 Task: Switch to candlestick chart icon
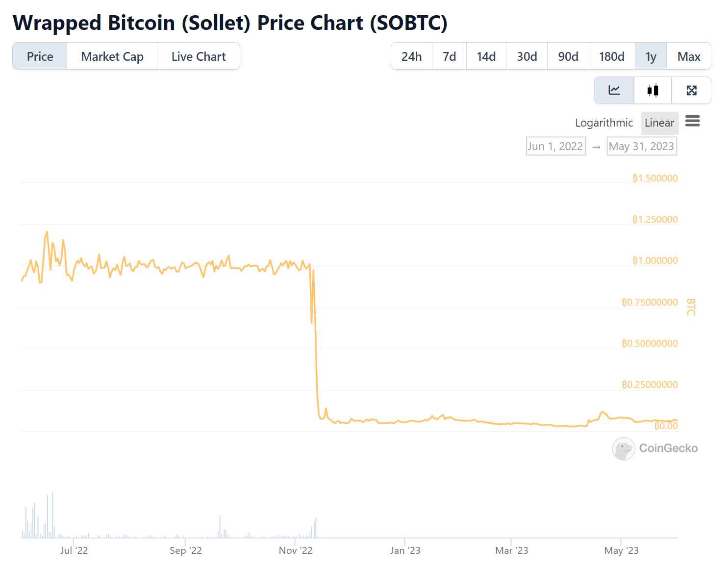653,90
